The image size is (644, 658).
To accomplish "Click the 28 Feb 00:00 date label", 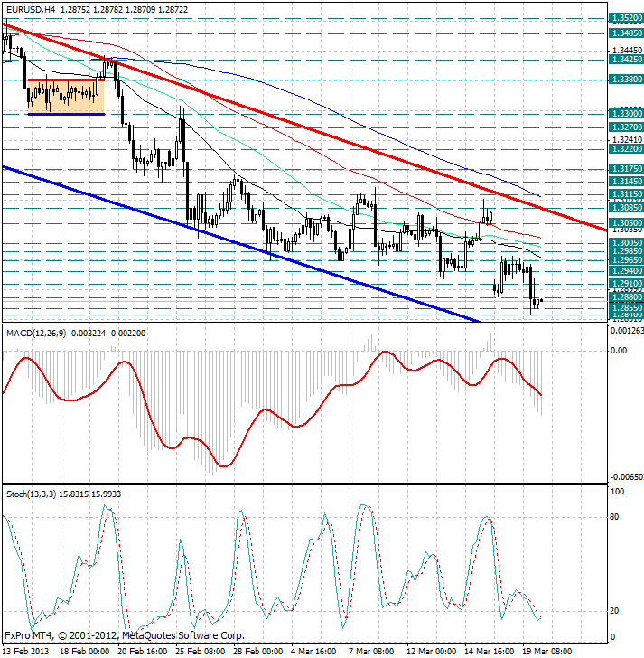I will (x=257, y=651).
